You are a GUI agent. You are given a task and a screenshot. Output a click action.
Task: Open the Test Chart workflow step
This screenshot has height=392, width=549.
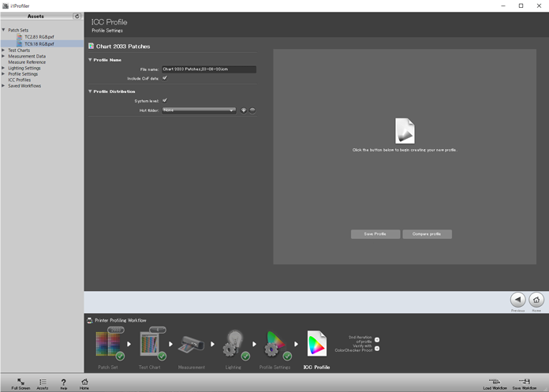click(x=151, y=345)
